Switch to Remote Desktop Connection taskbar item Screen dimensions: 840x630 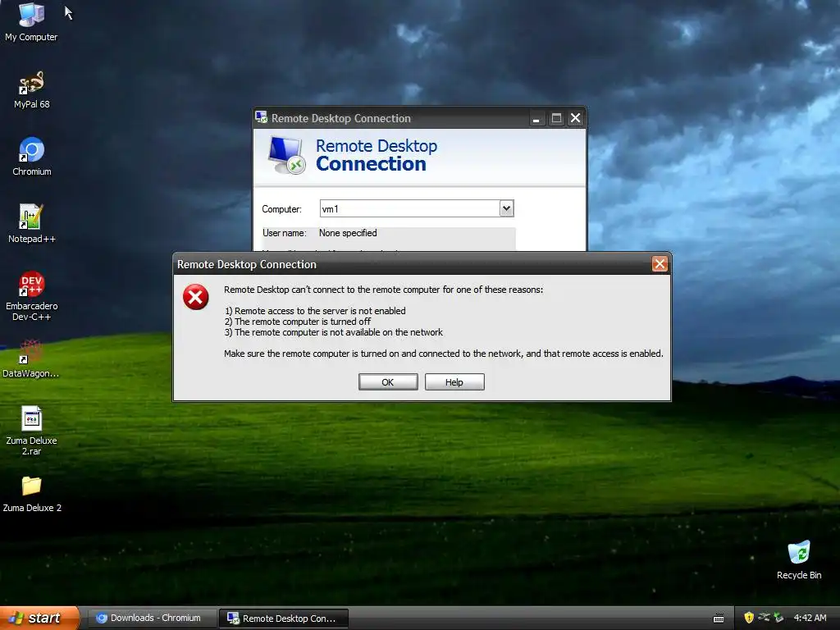pos(284,619)
